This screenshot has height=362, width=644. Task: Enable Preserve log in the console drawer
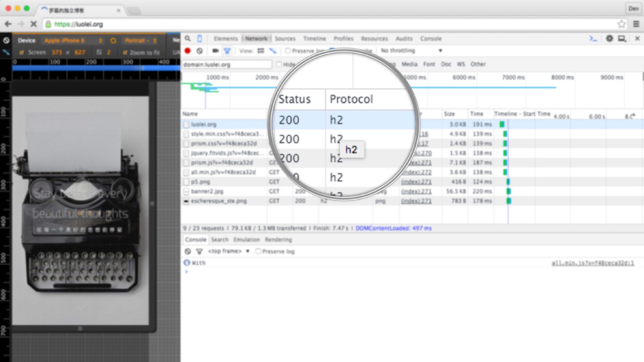pos(258,251)
